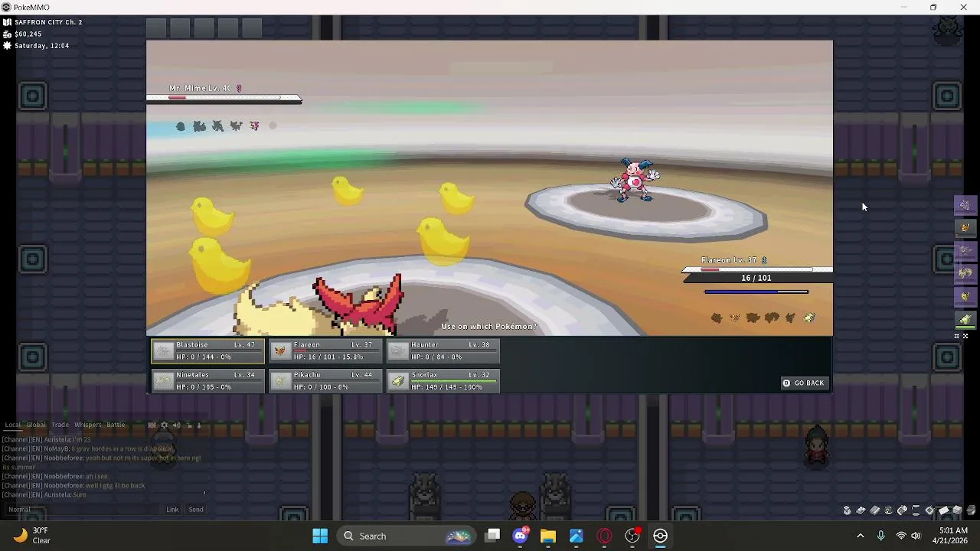Show the Battle chat tab
980x551 pixels.
pos(116,425)
